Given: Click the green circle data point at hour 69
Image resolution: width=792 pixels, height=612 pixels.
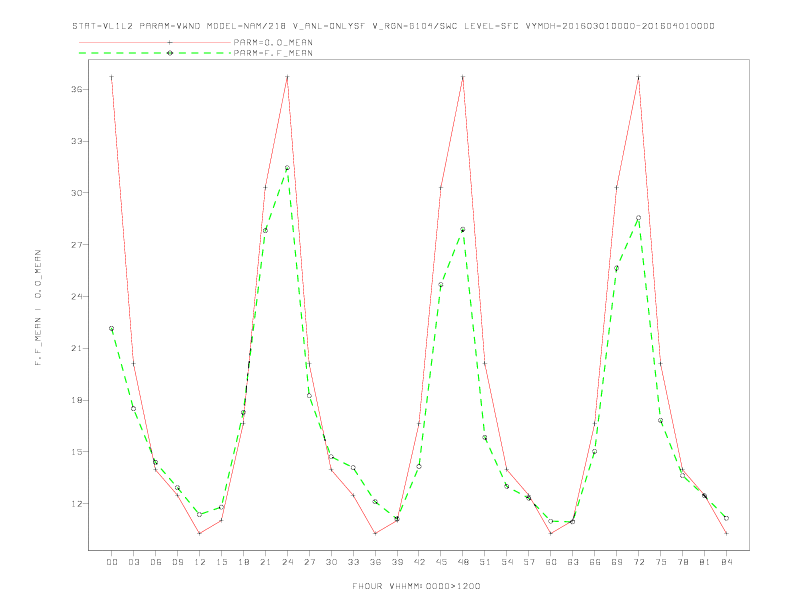Looking at the screenshot, I should click(x=617, y=268).
